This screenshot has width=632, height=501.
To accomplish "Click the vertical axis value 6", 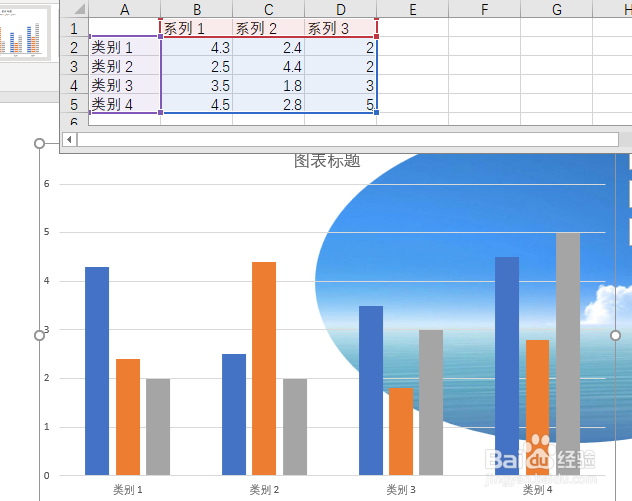I will coord(47,184).
